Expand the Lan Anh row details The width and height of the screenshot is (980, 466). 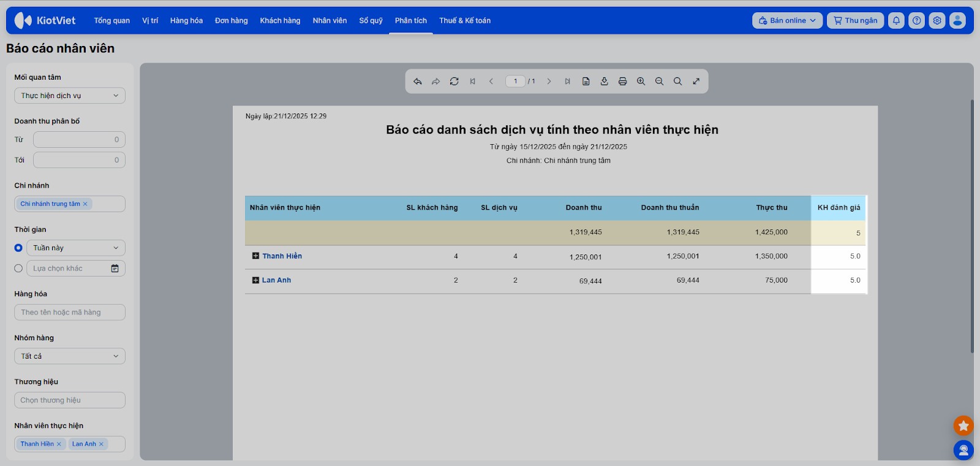coord(255,280)
